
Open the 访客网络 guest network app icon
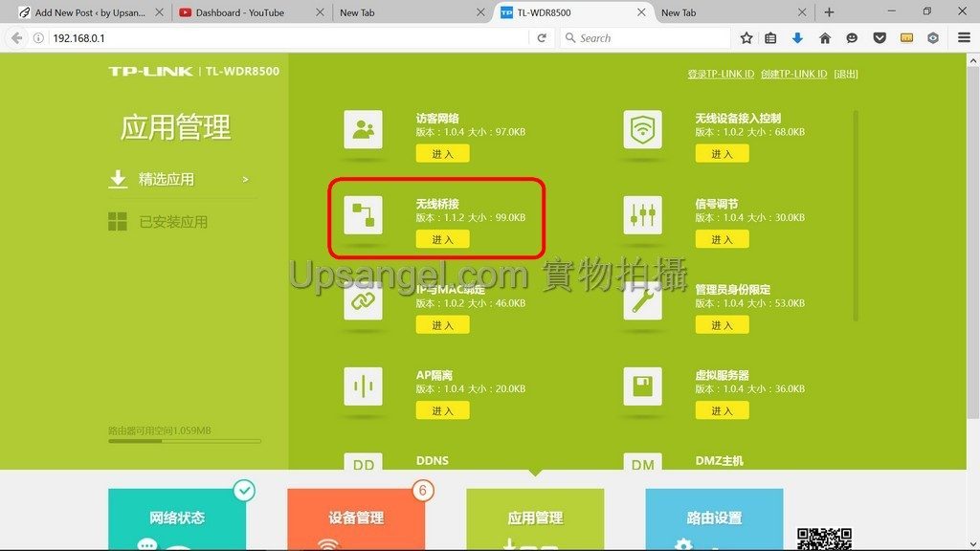pyautogui.click(x=363, y=129)
